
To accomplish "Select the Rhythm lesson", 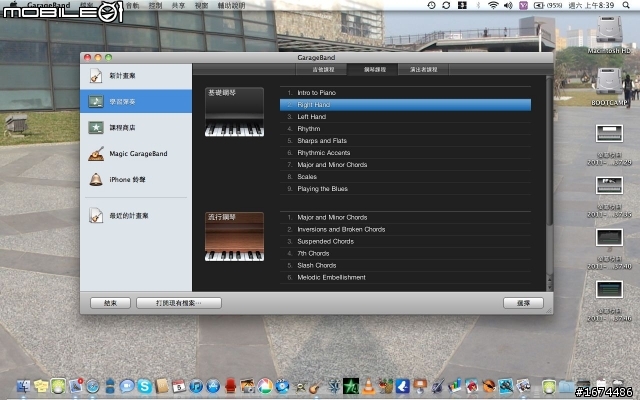I will (x=405, y=129).
